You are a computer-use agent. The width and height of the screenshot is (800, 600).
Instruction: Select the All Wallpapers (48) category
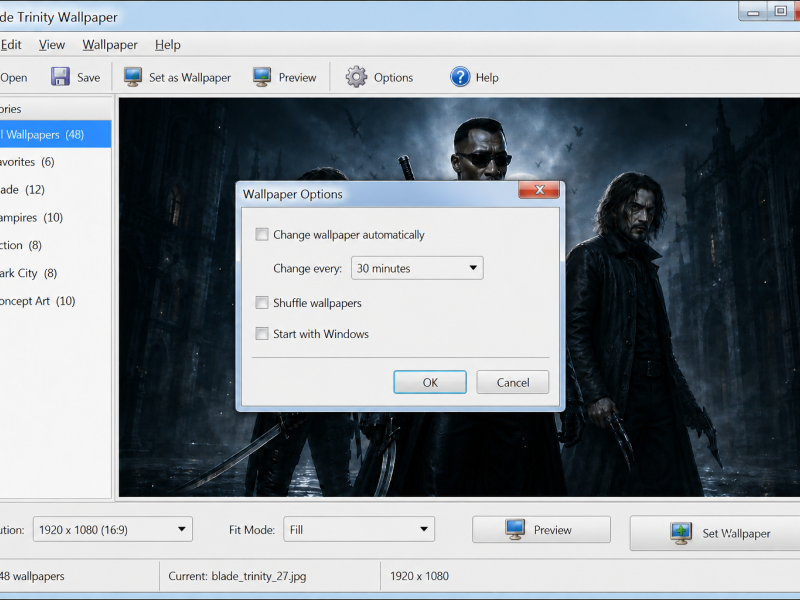point(55,134)
